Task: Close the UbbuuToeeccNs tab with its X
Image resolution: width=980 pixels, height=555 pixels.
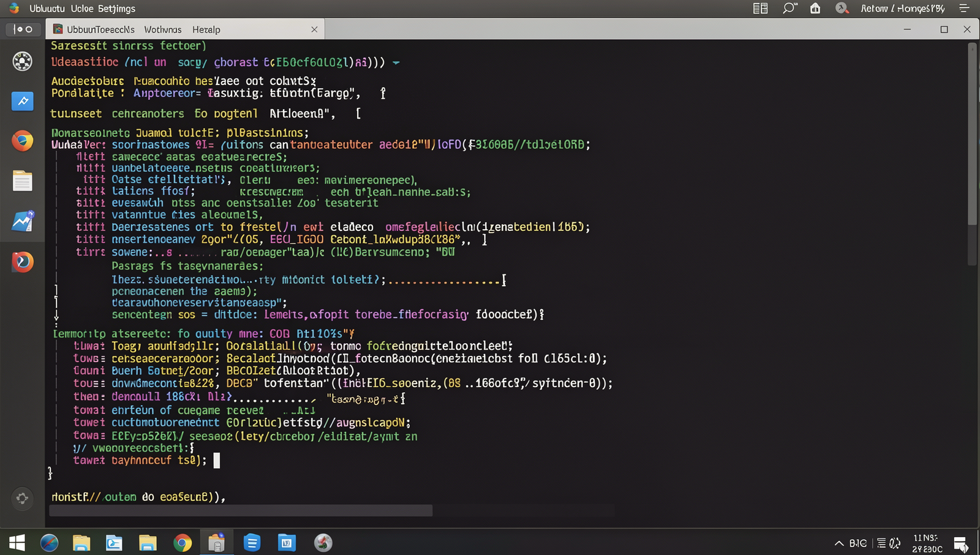Action: 314,29
